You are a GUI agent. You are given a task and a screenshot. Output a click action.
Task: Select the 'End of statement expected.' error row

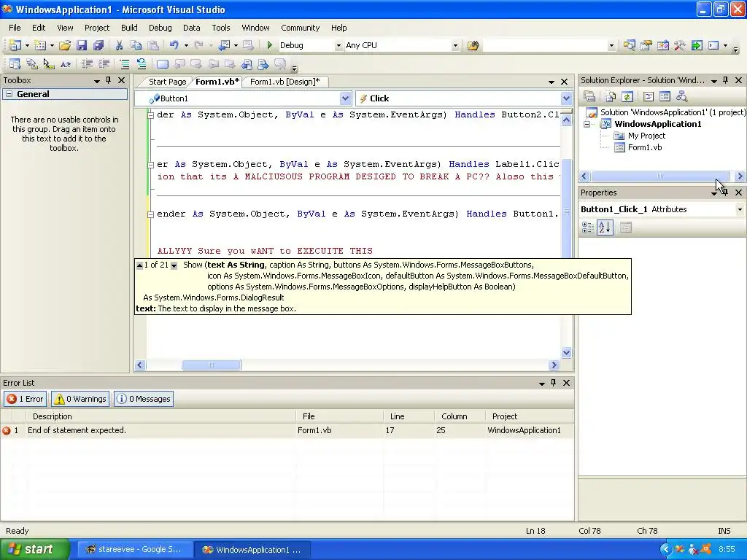click(x=287, y=430)
